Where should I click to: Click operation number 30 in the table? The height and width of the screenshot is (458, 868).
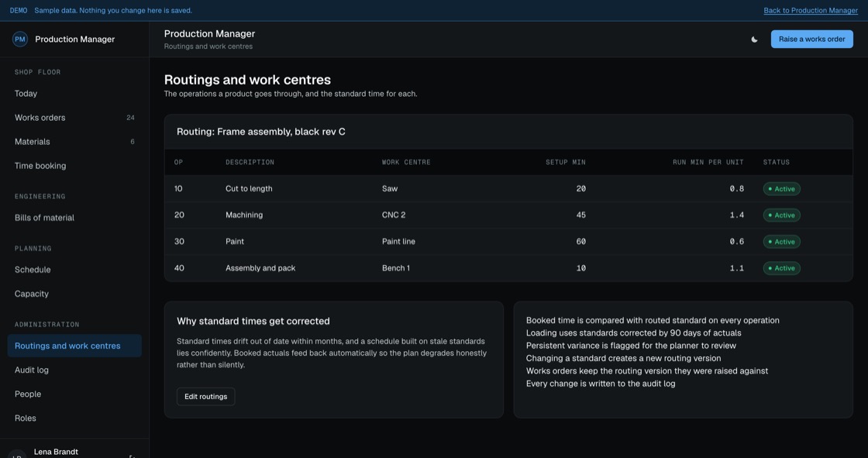point(179,242)
